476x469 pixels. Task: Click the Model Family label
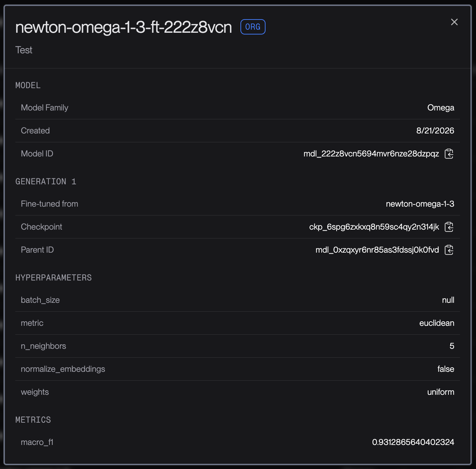pos(45,108)
